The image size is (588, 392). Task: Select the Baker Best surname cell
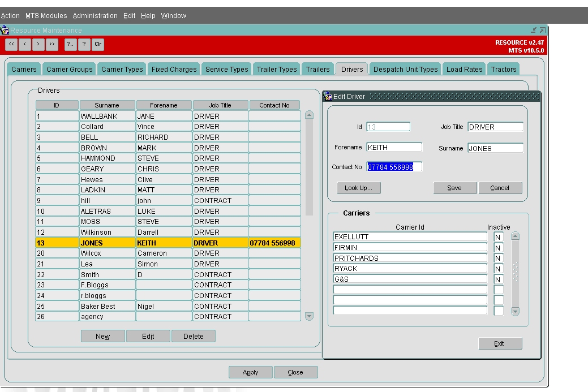[x=108, y=306]
